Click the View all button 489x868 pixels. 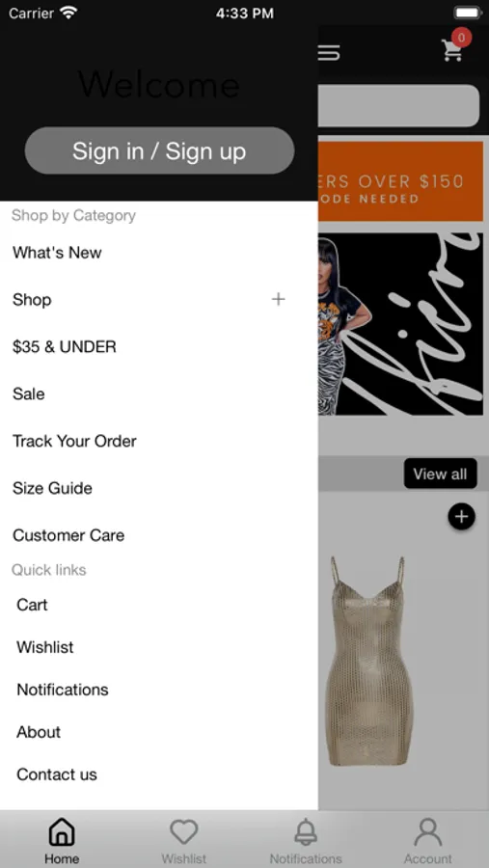point(440,474)
